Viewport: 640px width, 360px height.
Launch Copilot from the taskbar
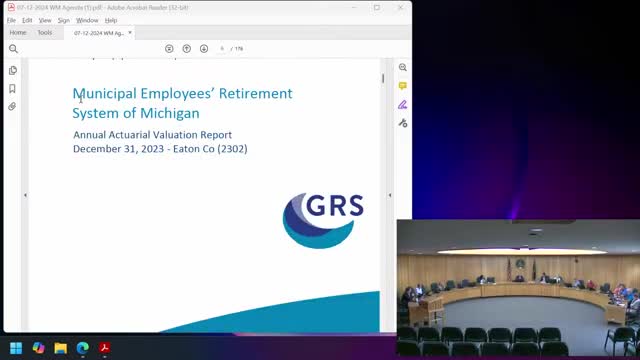click(x=38, y=348)
